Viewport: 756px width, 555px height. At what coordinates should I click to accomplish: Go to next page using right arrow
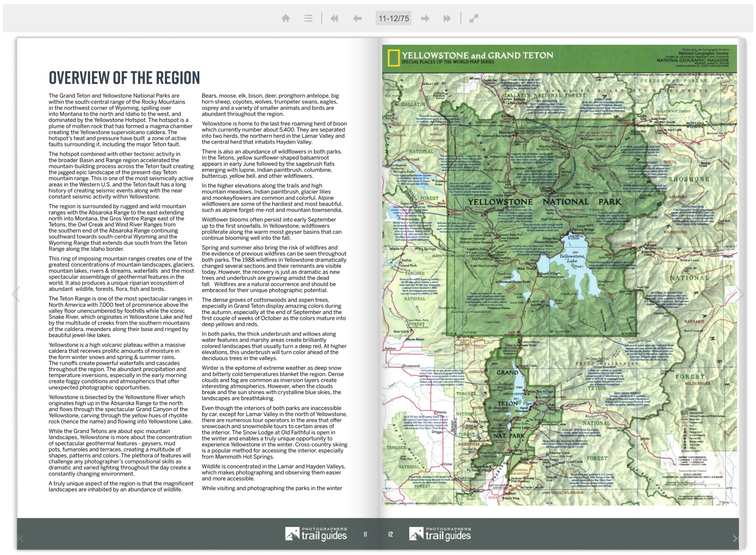pyautogui.click(x=425, y=18)
